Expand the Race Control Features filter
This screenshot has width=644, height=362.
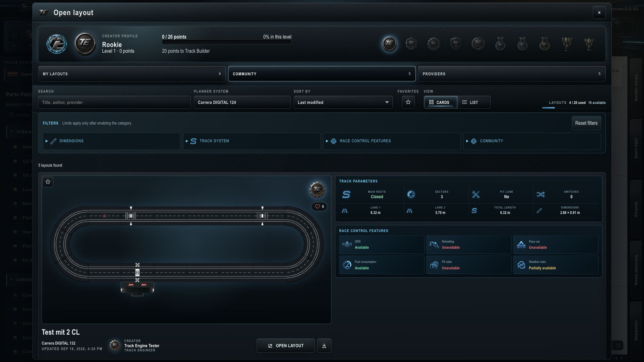[x=392, y=141]
